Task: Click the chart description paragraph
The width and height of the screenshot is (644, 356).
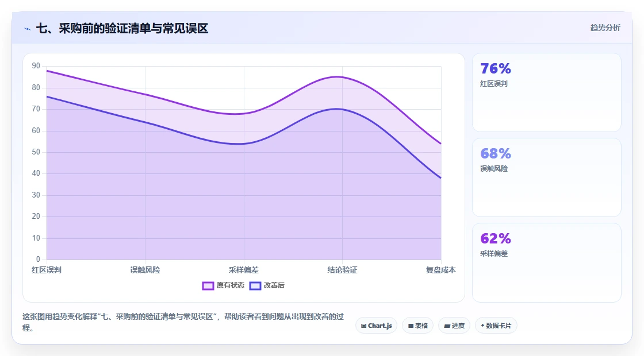Action: click(x=183, y=322)
